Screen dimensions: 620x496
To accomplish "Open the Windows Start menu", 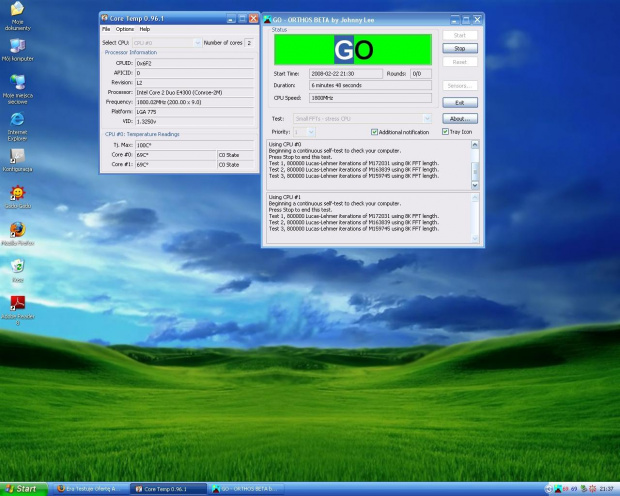I will point(24,489).
